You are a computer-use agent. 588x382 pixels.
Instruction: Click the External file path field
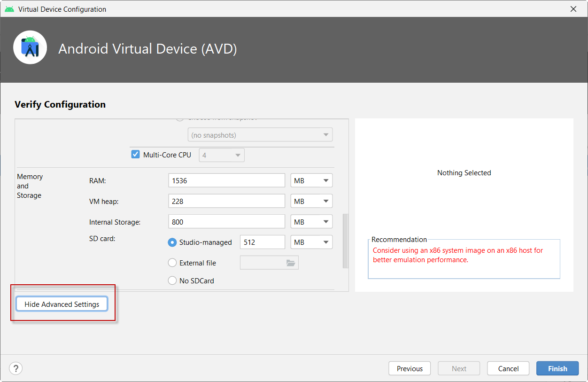click(x=269, y=263)
